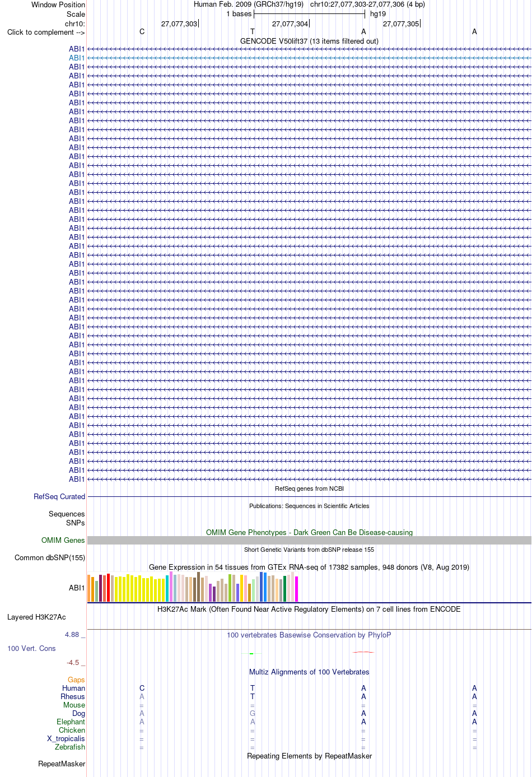The width and height of the screenshot is (532, 777).
Task: Click the orange 'Gaps' label
Action: pos(76,680)
